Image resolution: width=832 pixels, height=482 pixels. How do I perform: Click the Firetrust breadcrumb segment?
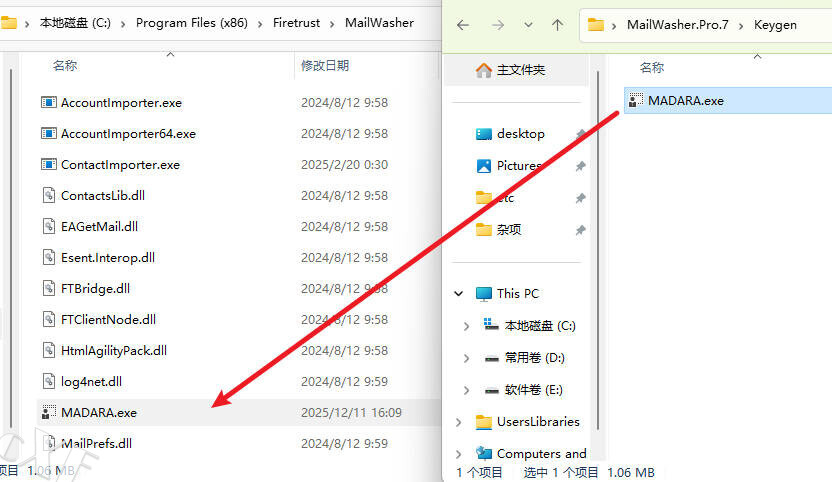click(297, 22)
